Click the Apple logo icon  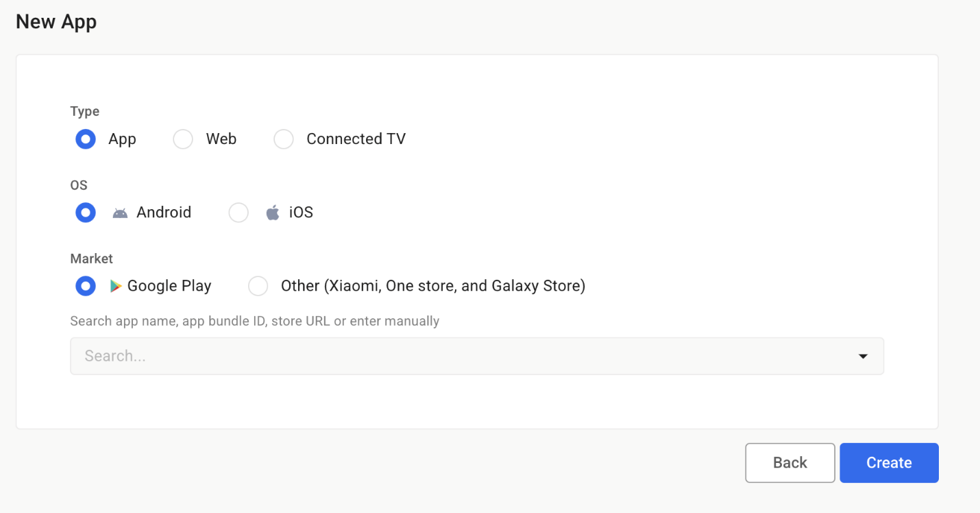273,213
